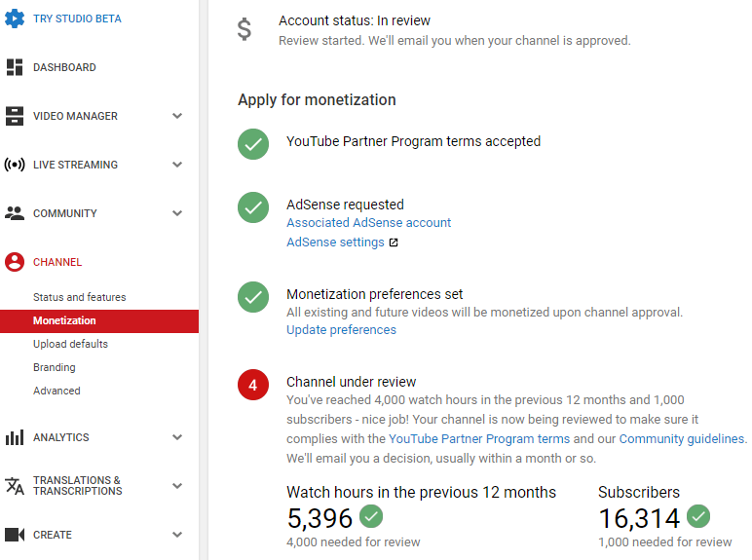Open Status and features page

tap(80, 297)
